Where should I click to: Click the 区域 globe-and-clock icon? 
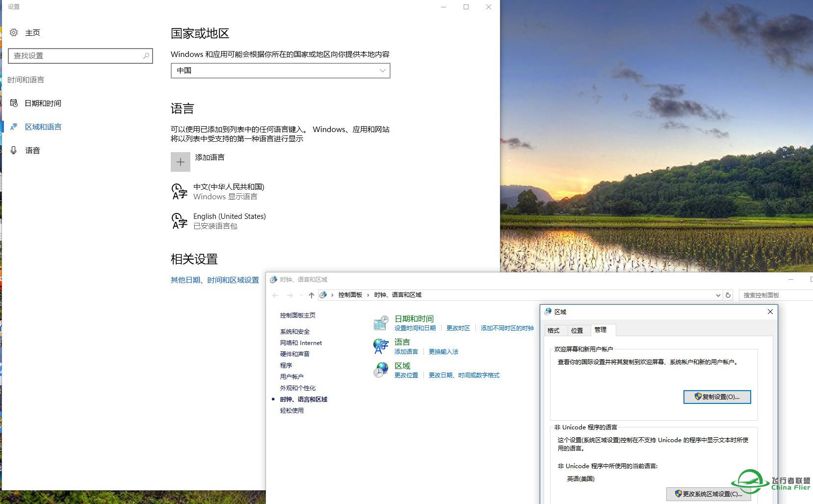pos(381,370)
